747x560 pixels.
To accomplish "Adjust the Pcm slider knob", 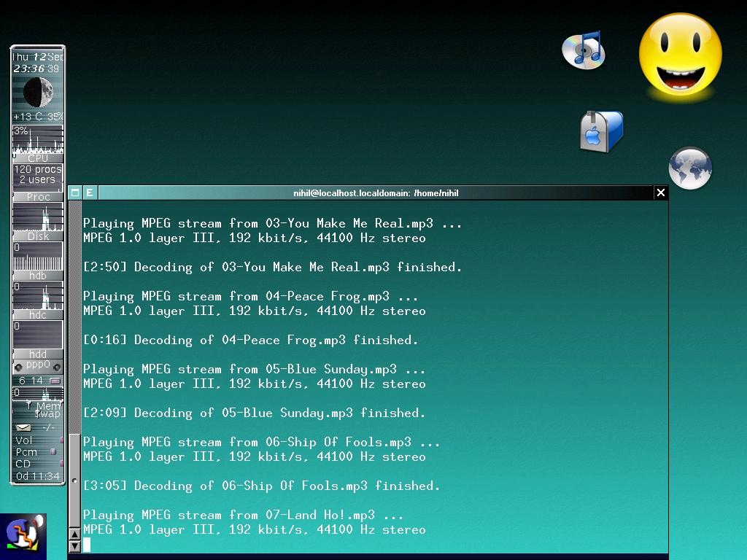I will 53,451.
